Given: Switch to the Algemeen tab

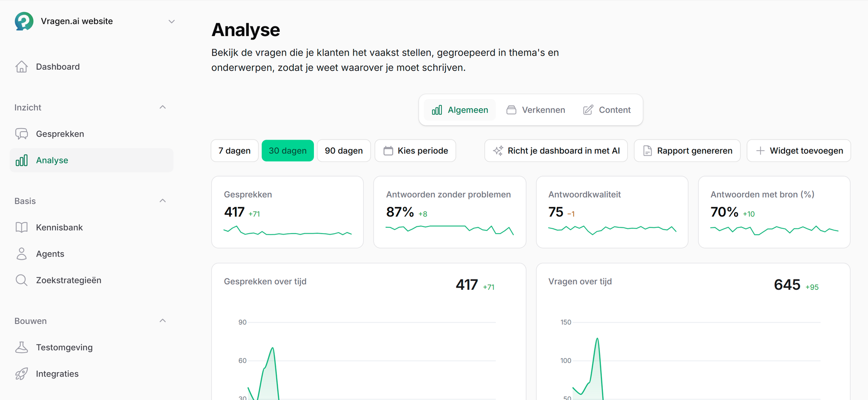Looking at the screenshot, I should tap(459, 110).
